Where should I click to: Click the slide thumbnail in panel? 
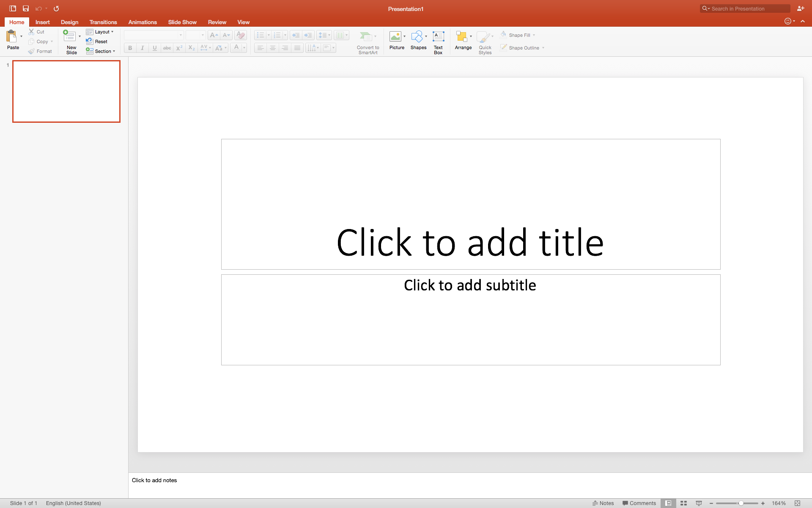click(66, 91)
